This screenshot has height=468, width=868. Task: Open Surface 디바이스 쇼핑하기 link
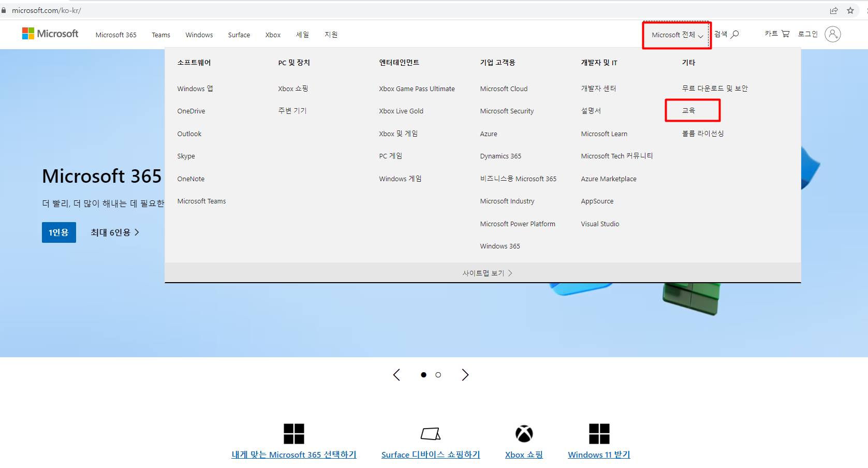[431, 455]
